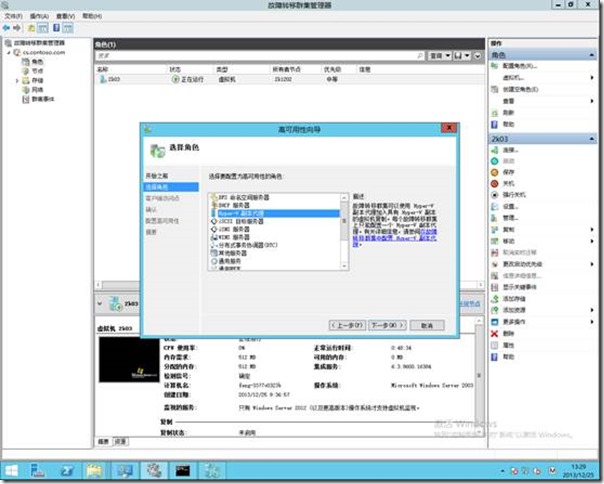The height and width of the screenshot is (484, 604).
Task: Open the 查看 submenu under 角色 actions
Action: (543, 101)
